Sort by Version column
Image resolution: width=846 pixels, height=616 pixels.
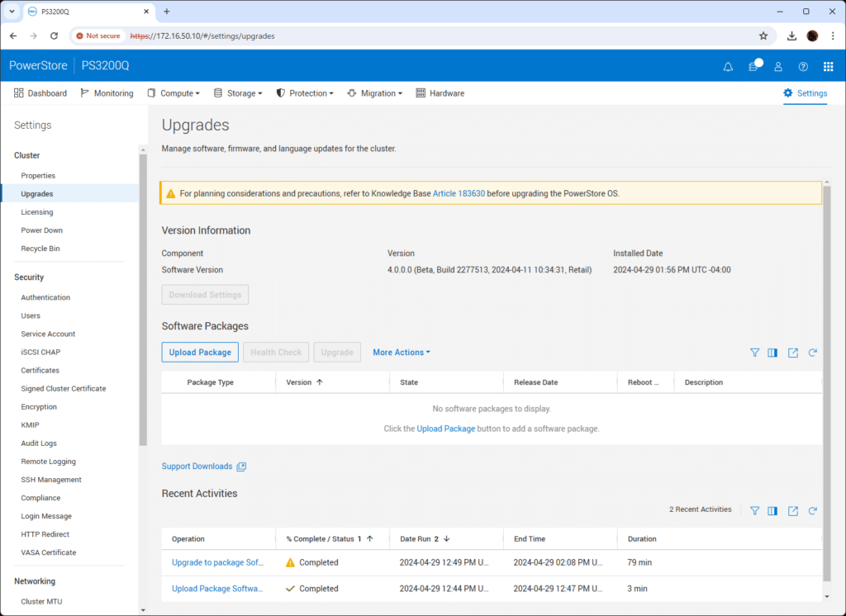coord(304,382)
